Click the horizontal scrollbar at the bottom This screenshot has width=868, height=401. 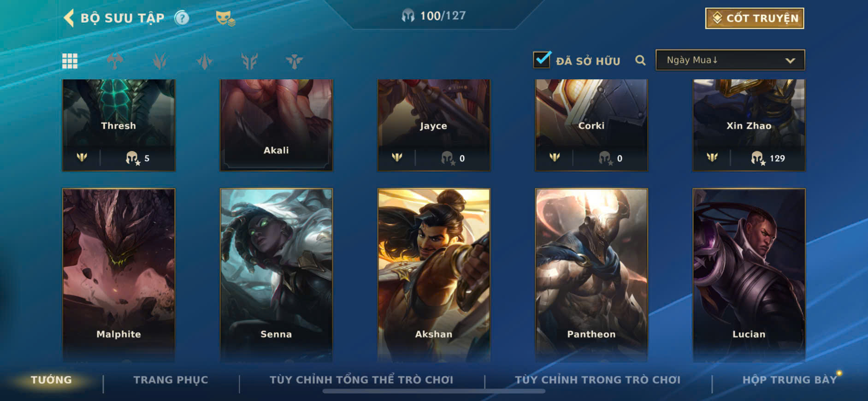click(434, 391)
